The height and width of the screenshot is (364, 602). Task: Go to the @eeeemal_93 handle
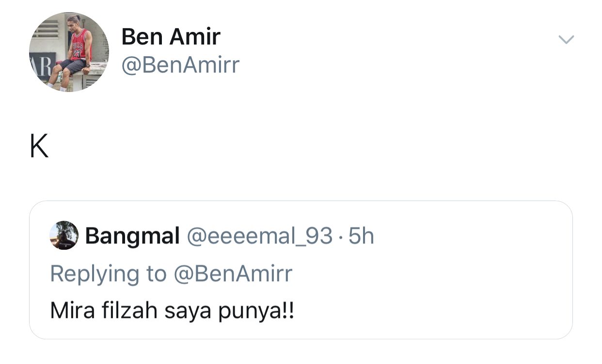tap(260, 236)
